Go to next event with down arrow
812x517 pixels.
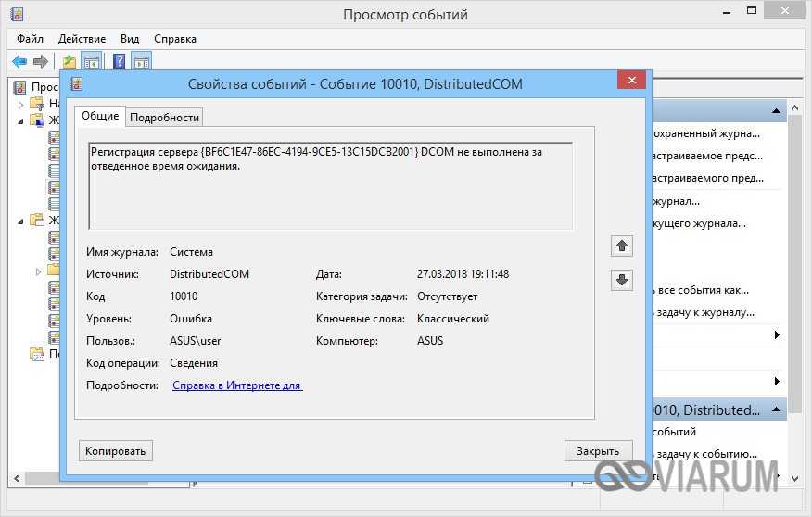[x=622, y=280]
